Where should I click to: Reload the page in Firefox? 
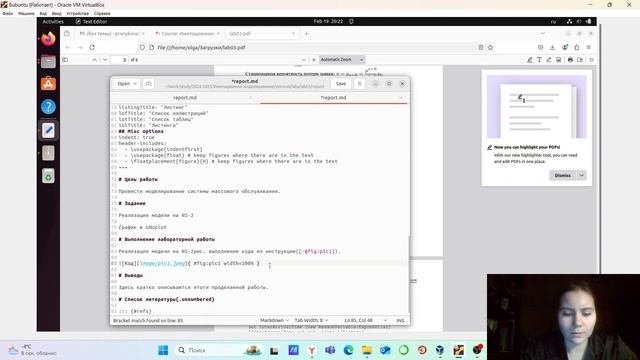pyautogui.click(x=92, y=47)
